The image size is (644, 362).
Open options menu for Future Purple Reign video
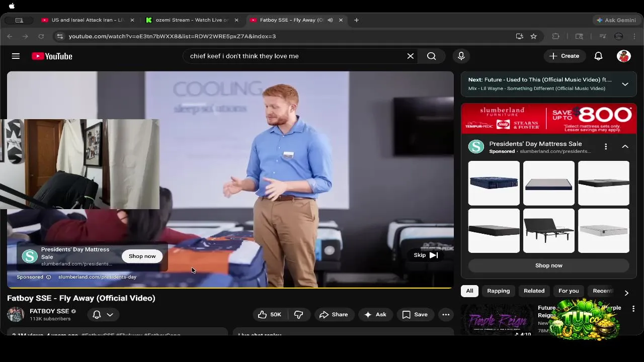coord(633,309)
